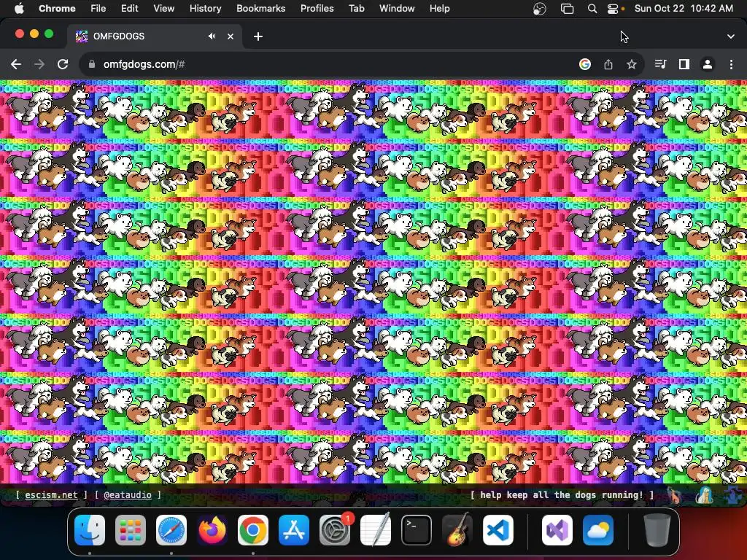Viewport: 747px width, 560px height.
Task: Open the Tab menu
Action: point(356,9)
